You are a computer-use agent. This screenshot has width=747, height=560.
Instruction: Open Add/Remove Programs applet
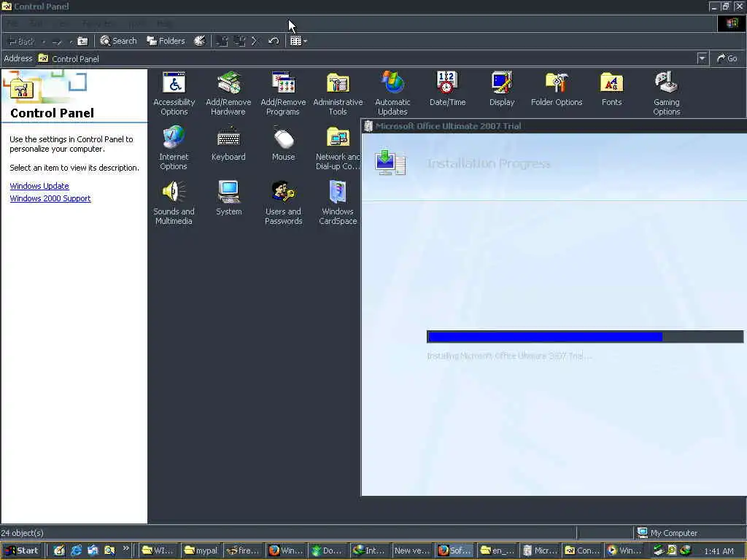pos(283,93)
